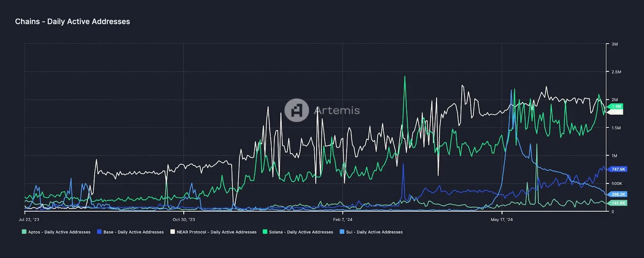Click the Artemis logo icon in watermark
Screen dimensions: 644x258
(297, 110)
